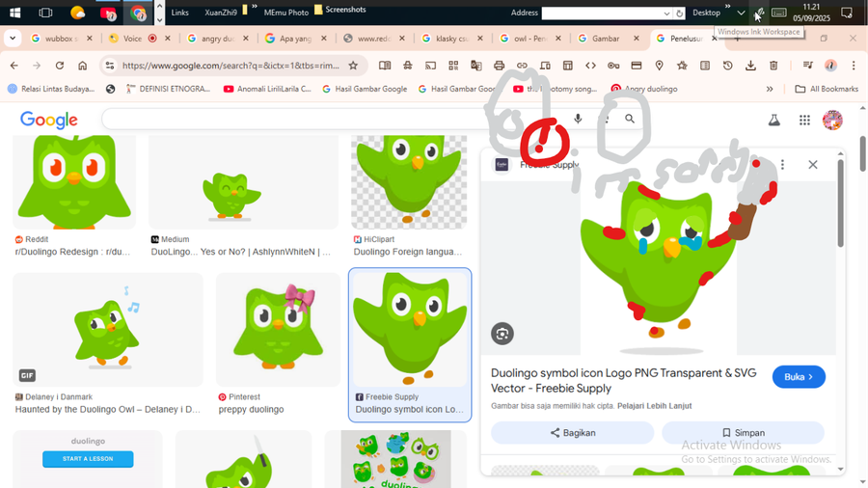
Task: Open Google apps grid
Action: click(x=804, y=120)
